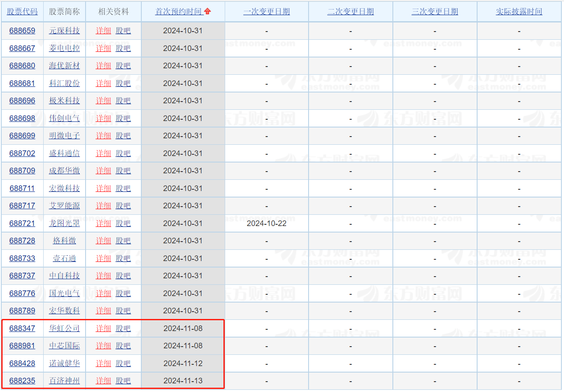Open stock code 688659 link
The width and height of the screenshot is (564, 392).
pyautogui.click(x=22, y=31)
